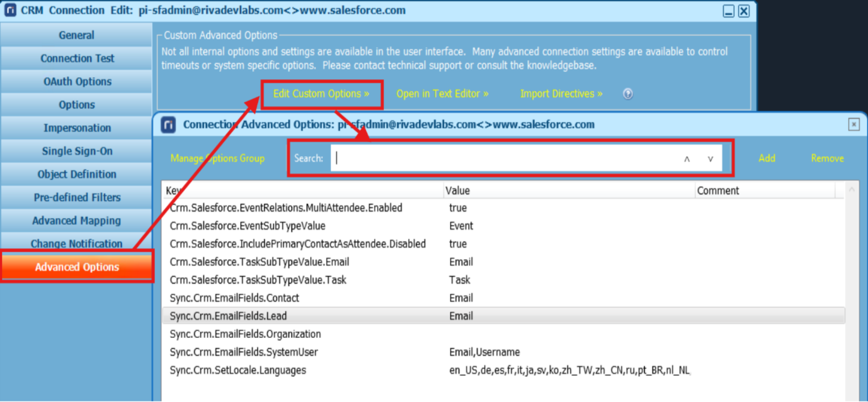Select row Crm.Salesforce.EventRelations.MultiAttendee.Enabled
Viewport: 868px width, 402px height.
(x=503, y=208)
